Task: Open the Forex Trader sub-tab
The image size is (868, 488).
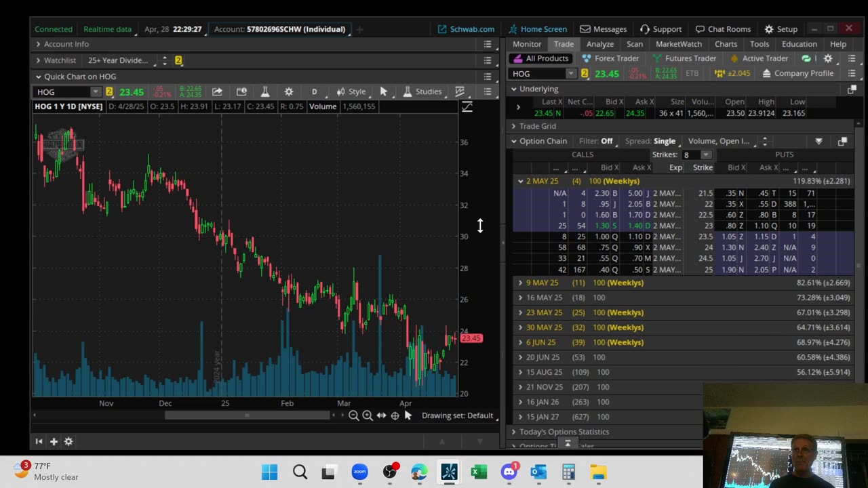Action: pyautogui.click(x=610, y=58)
